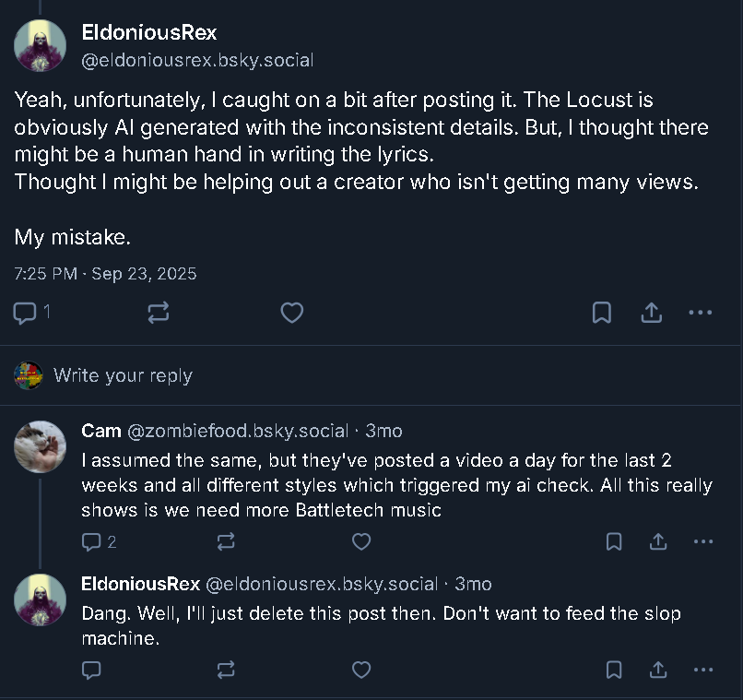The height and width of the screenshot is (700, 743).
Task: View the 1 reply on the main post
Action: pos(30,313)
